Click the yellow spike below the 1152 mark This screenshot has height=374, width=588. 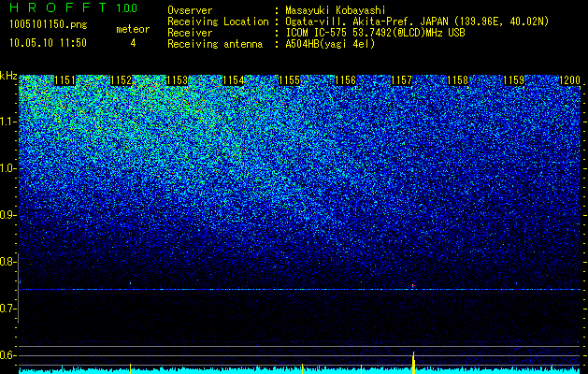click(130, 368)
